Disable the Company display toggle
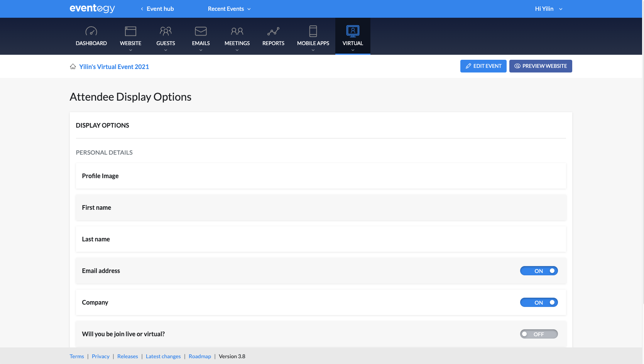The height and width of the screenshot is (364, 644). tap(539, 302)
